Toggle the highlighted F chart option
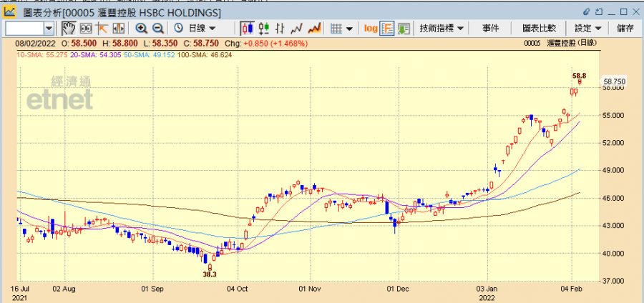The height and width of the screenshot is (303, 644). pyautogui.click(x=387, y=29)
